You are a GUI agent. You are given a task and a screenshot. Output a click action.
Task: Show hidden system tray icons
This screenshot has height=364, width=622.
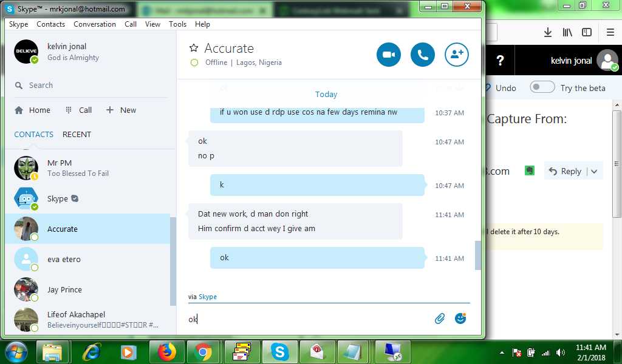[502, 352]
